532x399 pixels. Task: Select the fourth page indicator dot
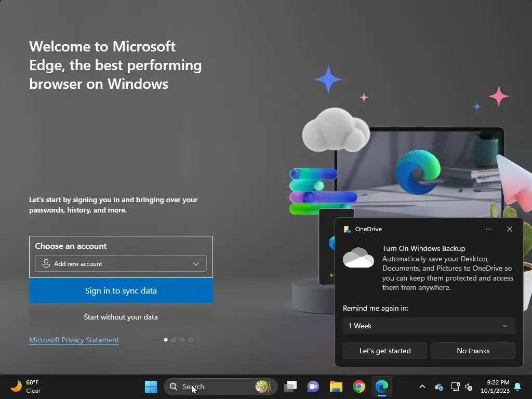point(191,340)
